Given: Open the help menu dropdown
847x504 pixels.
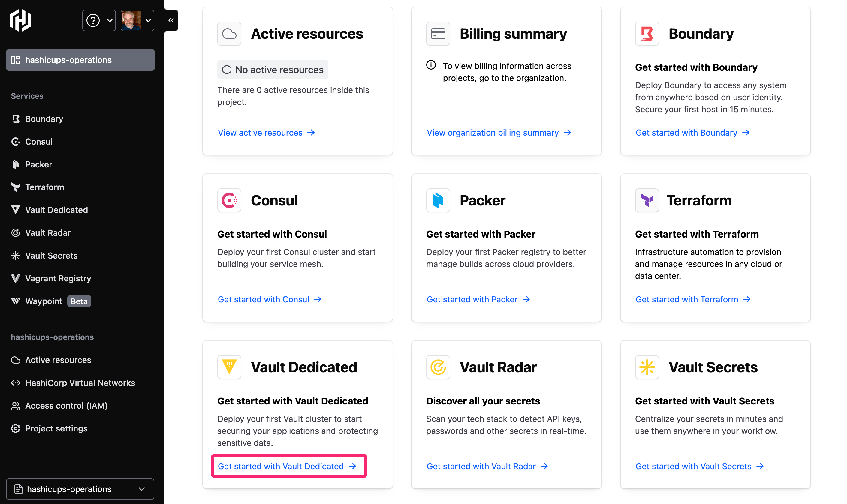Looking at the screenshot, I should 99,20.
